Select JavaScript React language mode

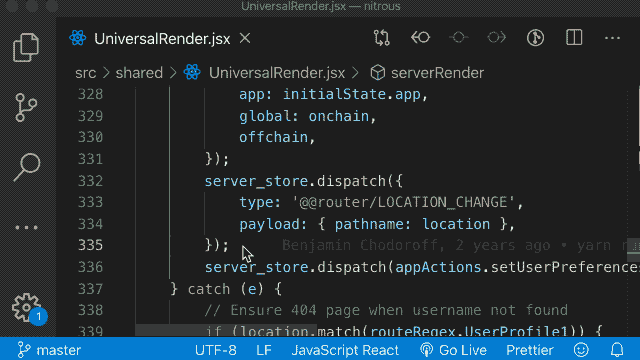[x=345, y=350]
